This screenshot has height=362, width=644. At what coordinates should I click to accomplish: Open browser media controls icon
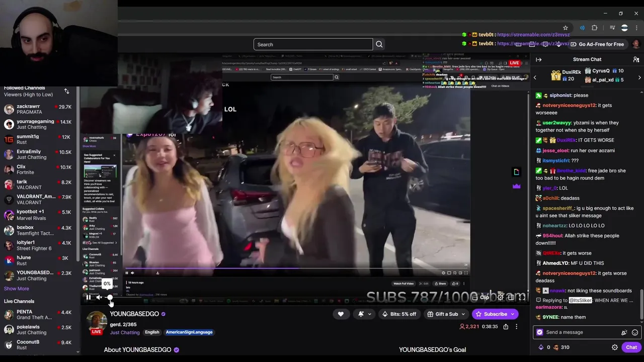pos(612,28)
